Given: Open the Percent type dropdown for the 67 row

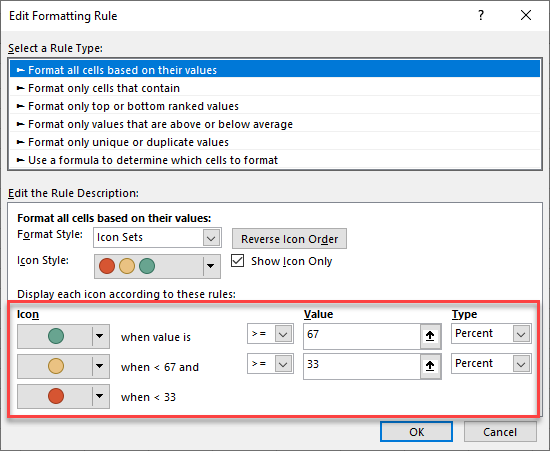Looking at the screenshot, I should [x=491, y=334].
